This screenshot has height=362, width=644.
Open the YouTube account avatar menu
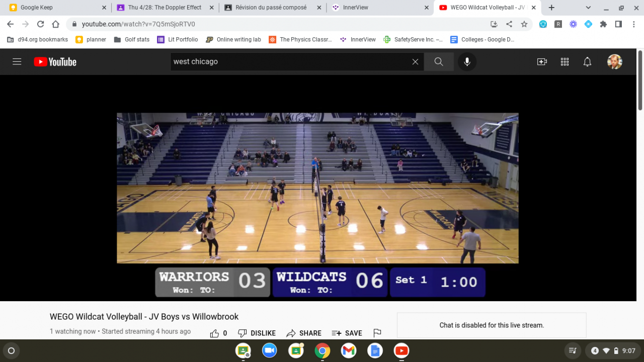pos(615,62)
